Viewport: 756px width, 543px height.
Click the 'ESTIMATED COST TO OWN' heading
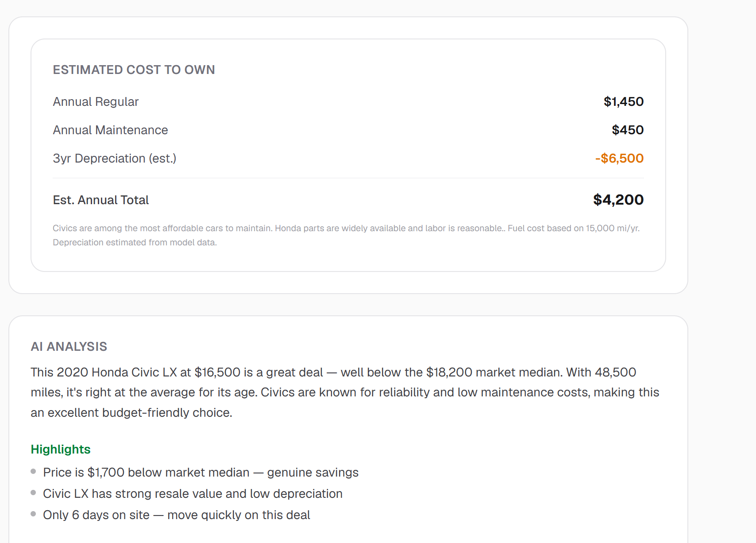(134, 70)
